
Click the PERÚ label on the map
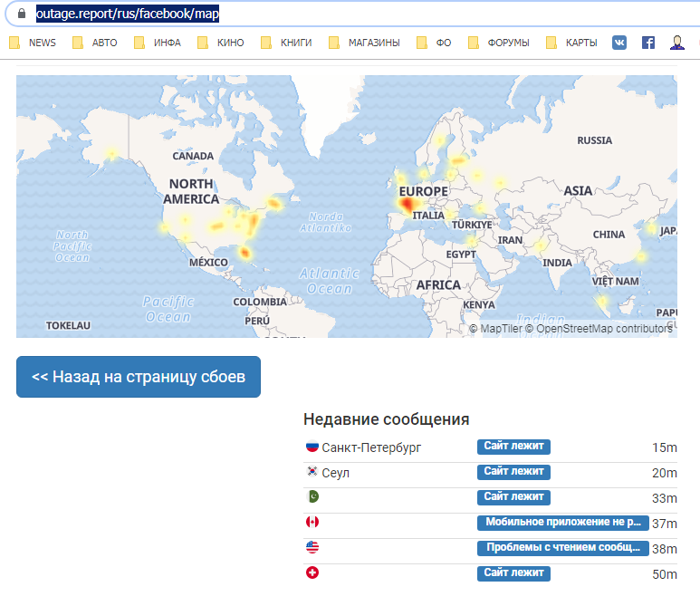tap(257, 321)
